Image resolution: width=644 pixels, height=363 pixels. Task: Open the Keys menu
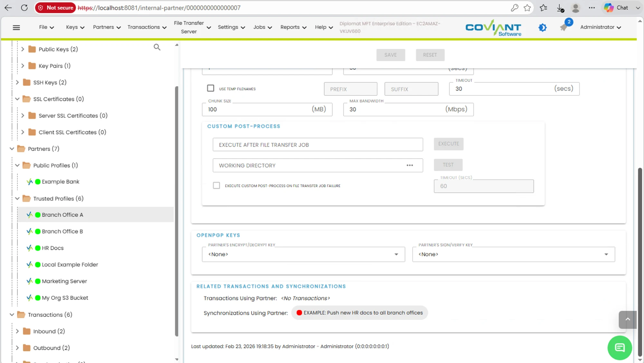click(75, 27)
